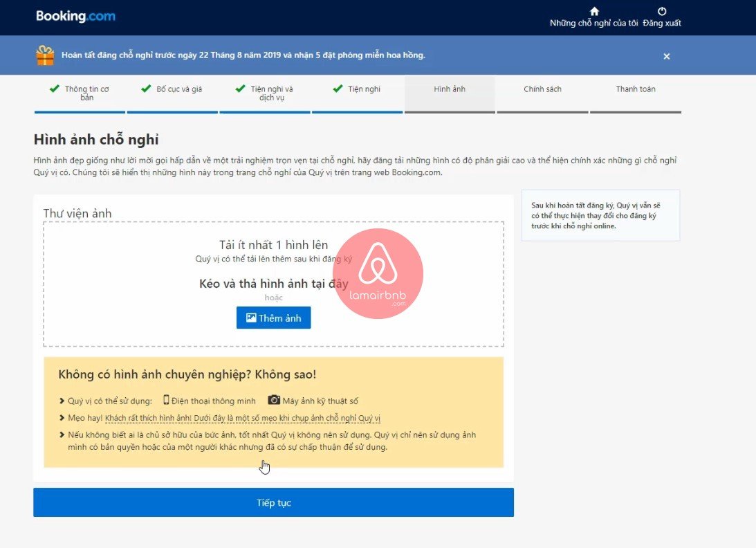This screenshot has height=548, width=756.
Task: Open the Bố cục và giá step
Action: pos(172,93)
